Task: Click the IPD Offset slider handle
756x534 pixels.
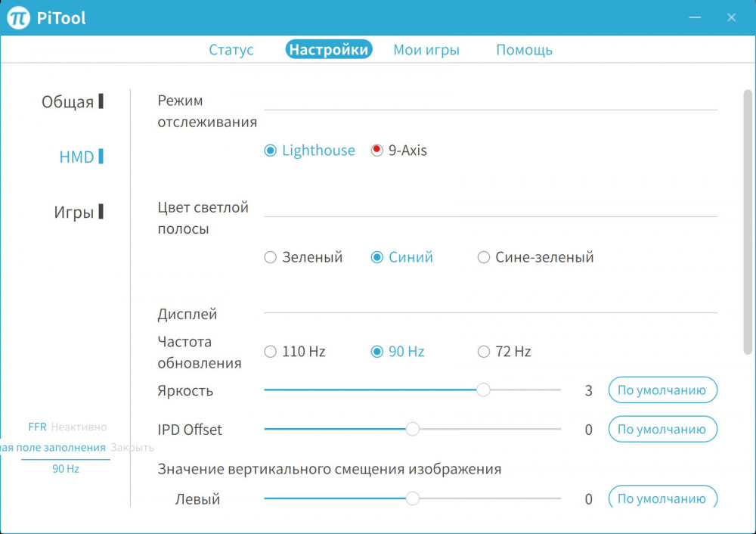Action: 413,429
